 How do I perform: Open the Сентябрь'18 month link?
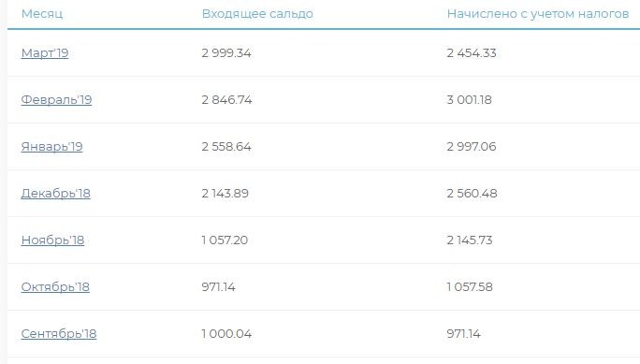point(59,334)
